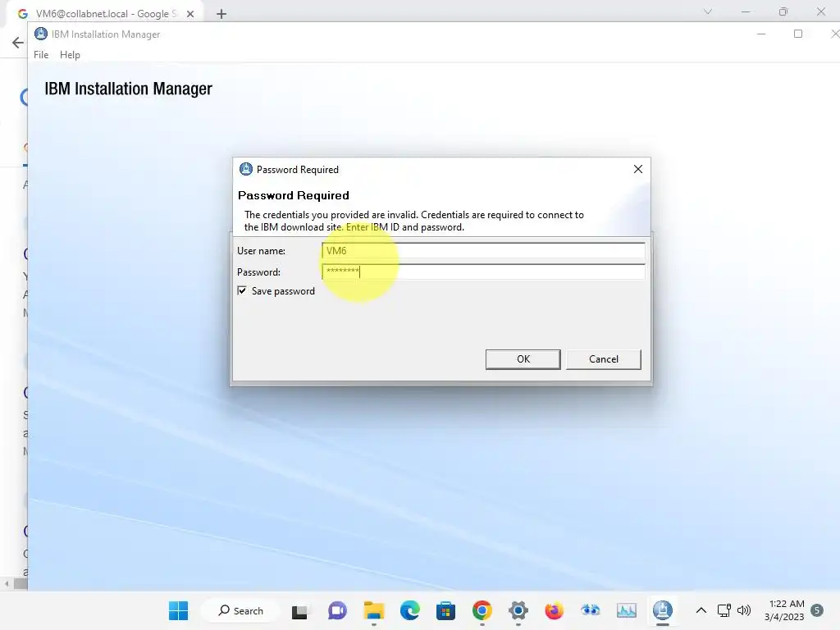Open the eyes icon app on taskbar
The height and width of the screenshot is (630, 840).
[591, 610]
